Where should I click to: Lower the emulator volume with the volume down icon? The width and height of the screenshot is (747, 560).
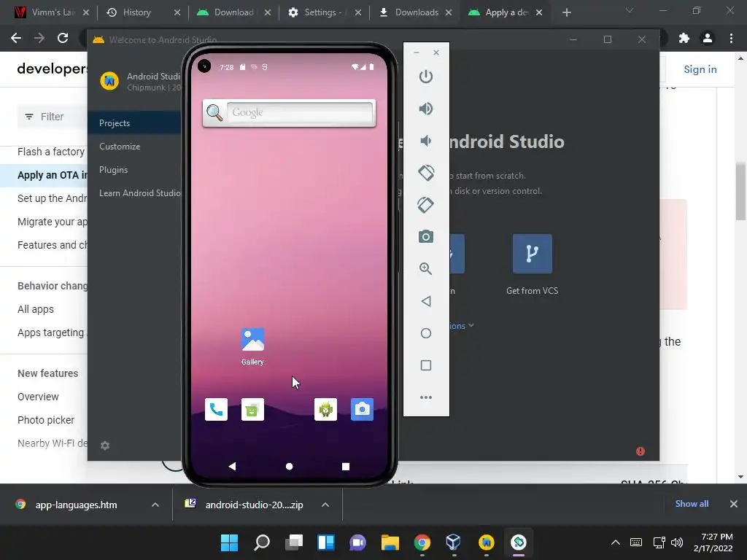425,141
